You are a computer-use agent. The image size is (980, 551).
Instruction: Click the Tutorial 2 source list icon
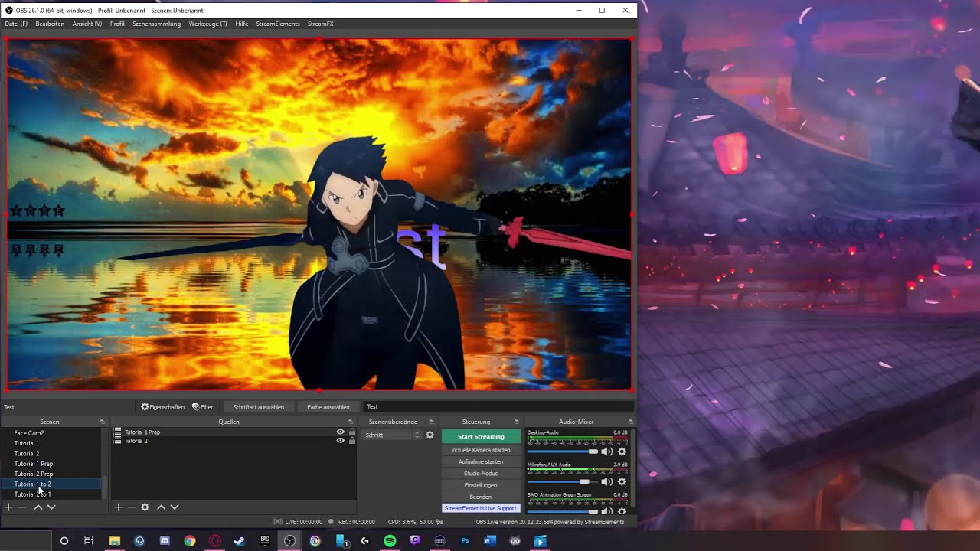pyautogui.click(x=117, y=441)
